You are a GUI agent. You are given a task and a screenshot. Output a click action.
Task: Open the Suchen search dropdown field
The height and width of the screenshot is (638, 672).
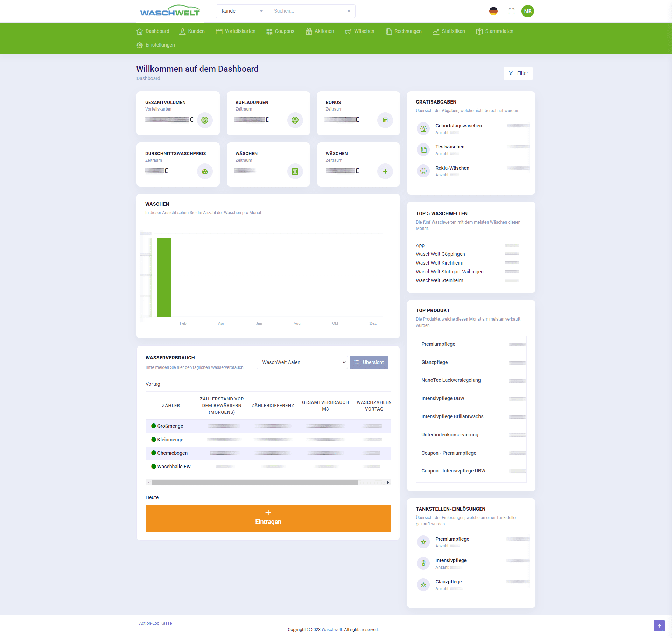pyautogui.click(x=312, y=11)
